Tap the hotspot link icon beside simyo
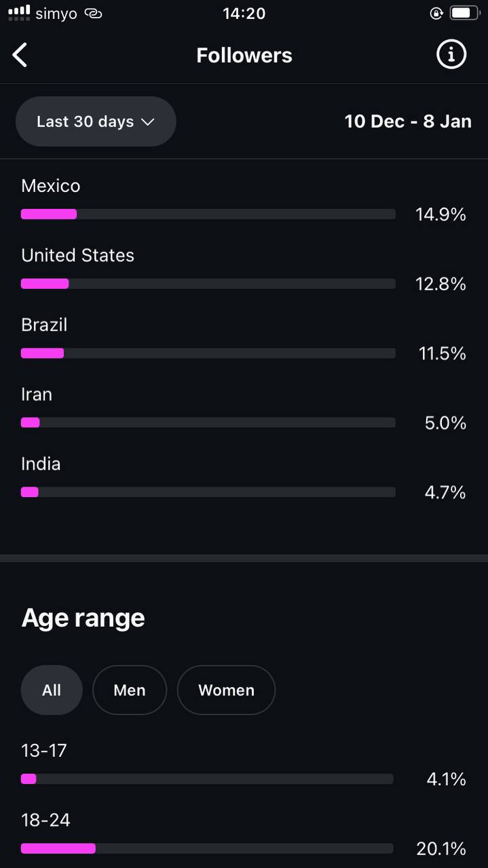The image size is (488, 868). click(93, 14)
